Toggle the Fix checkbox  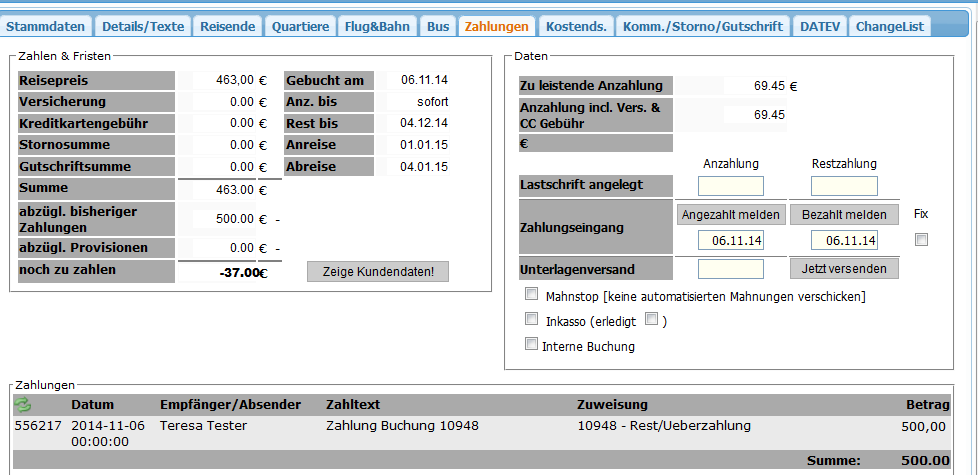click(x=921, y=240)
